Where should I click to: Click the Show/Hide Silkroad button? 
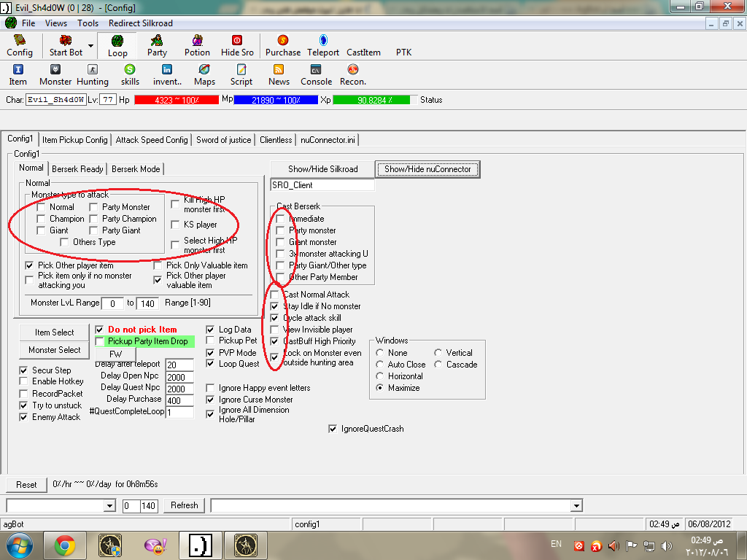(x=322, y=169)
